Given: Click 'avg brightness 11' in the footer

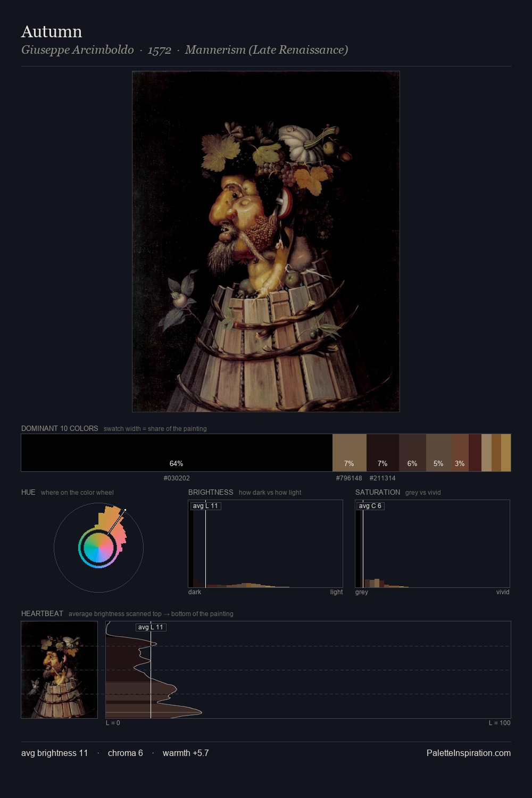Looking at the screenshot, I should point(55,753).
